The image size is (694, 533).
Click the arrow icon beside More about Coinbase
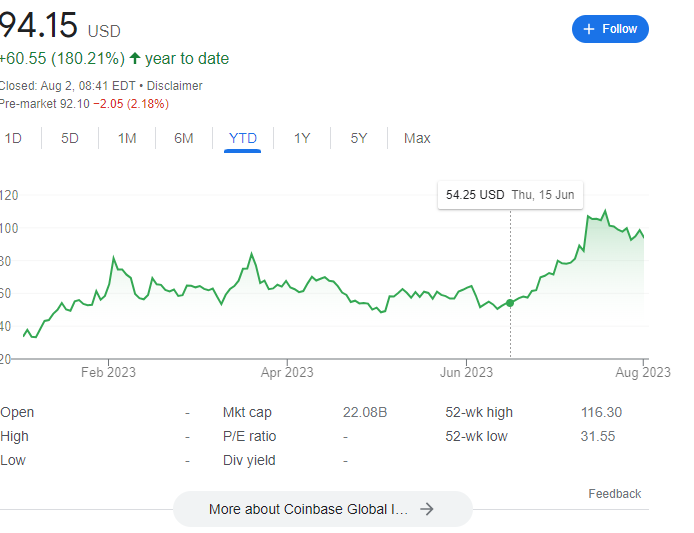pyautogui.click(x=427, y=509)
